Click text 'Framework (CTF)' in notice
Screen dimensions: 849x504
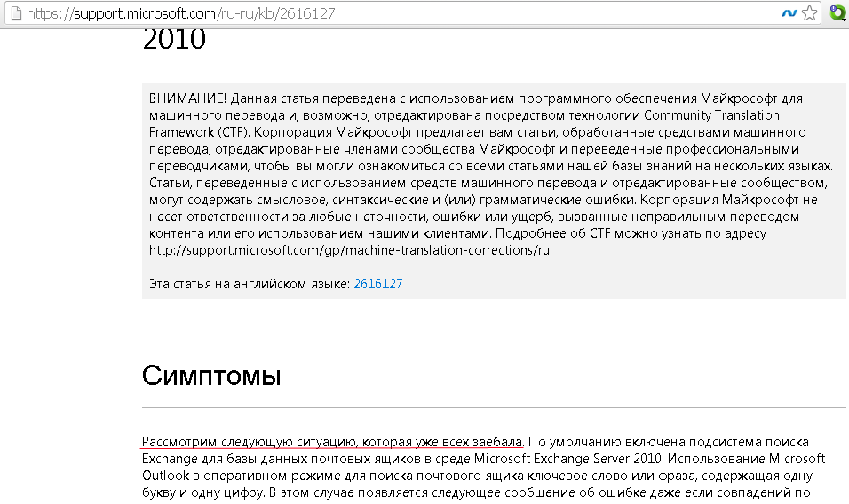click(x=199, y=132)
